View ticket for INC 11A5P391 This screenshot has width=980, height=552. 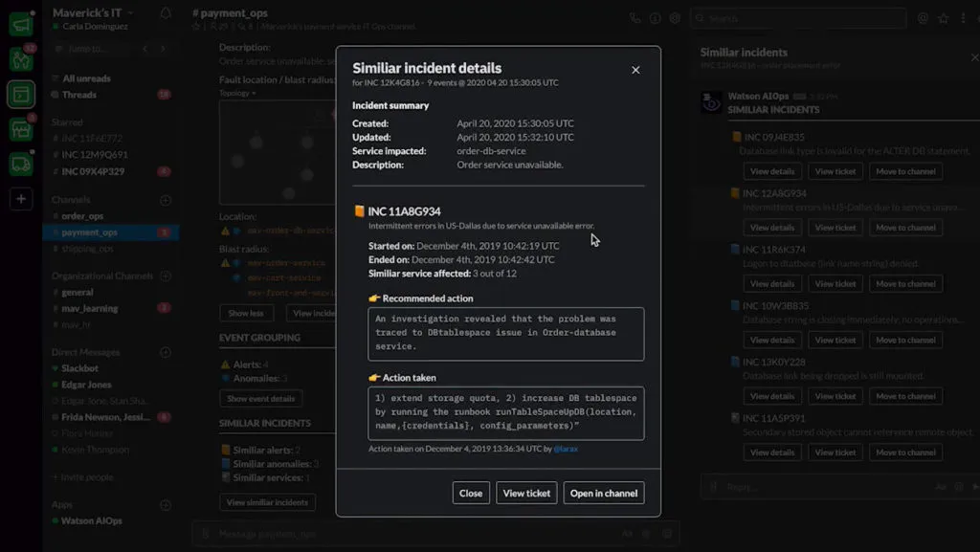coord(835,453)
